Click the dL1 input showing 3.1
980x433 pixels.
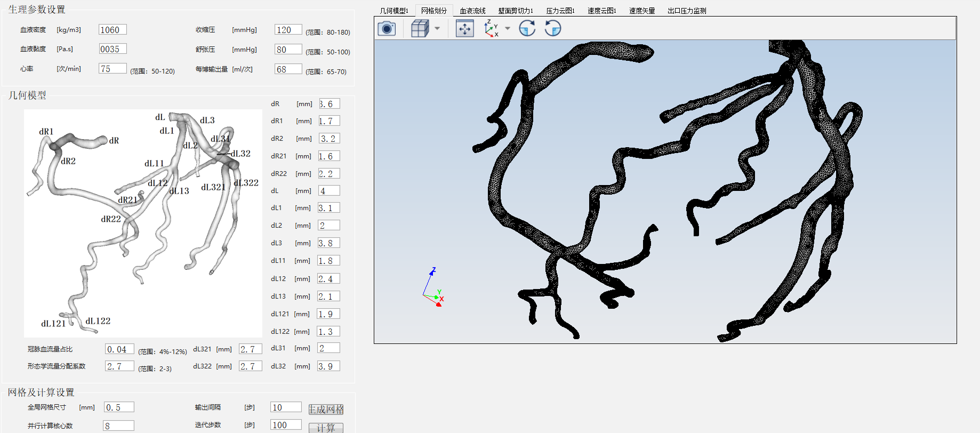coord(329,208)
